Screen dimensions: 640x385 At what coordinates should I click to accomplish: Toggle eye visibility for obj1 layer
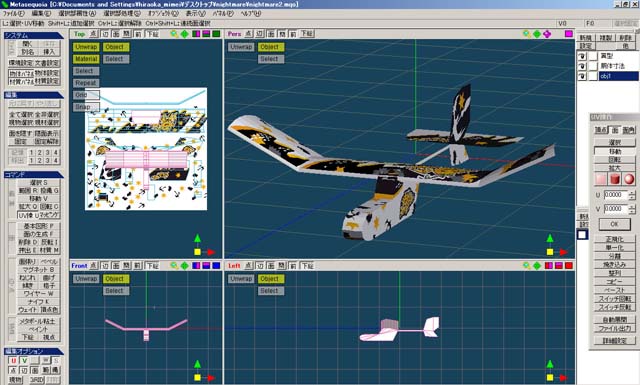(x=582, y=76)
